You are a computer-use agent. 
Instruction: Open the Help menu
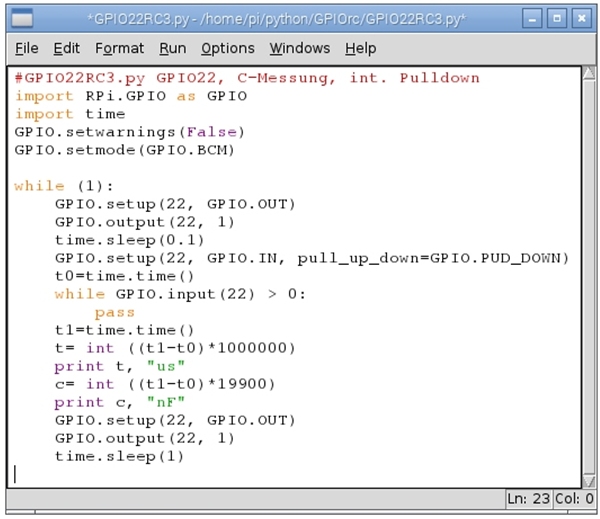coord(360,48)
